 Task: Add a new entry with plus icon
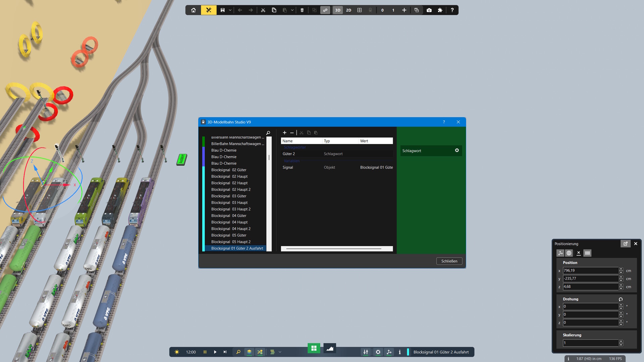284,133
